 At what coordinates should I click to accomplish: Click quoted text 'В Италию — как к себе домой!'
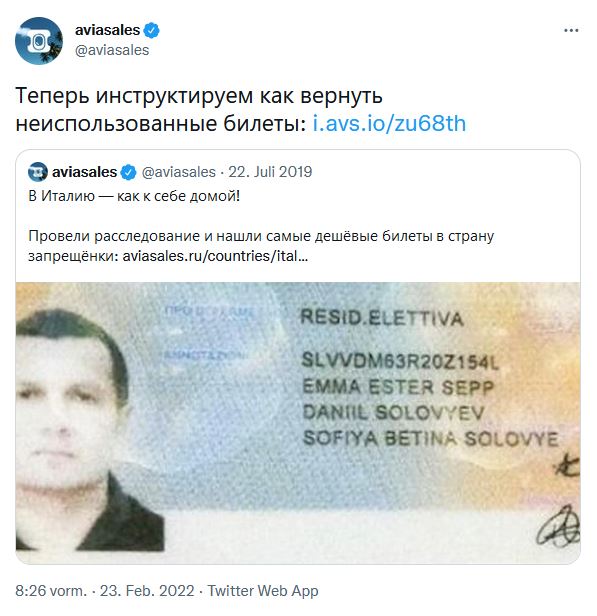point(134,196)
